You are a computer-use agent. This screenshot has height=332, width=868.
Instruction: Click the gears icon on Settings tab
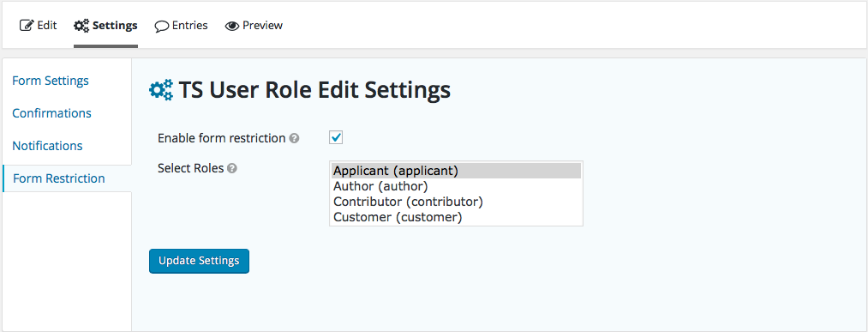(81, 26)
